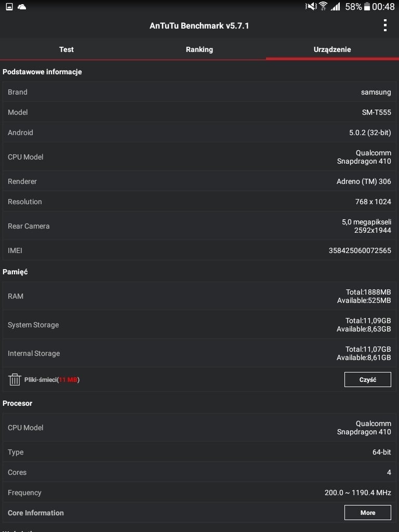Tap the AnTuTu Benchmark v5.7.1 title
This screenshot has height=532, width=399.
click(x=199, y=26)
